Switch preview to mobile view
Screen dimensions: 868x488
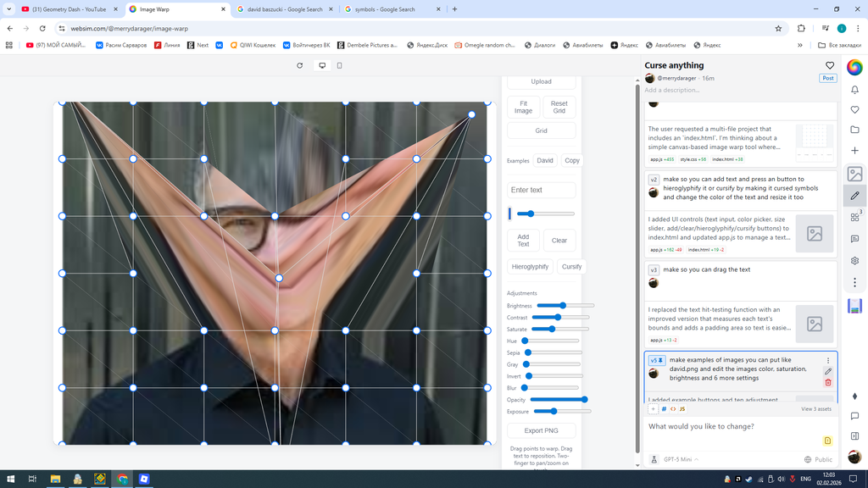pyautogui.click(x=340, y=65)
